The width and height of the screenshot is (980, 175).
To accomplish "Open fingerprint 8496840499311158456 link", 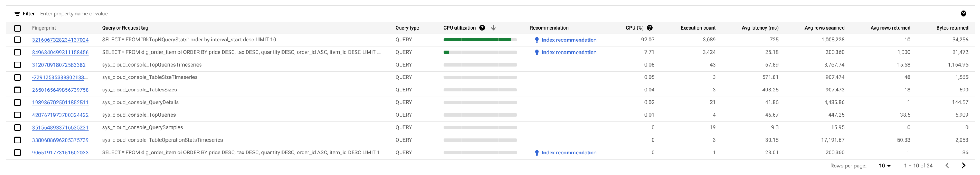I will point(60,53).
